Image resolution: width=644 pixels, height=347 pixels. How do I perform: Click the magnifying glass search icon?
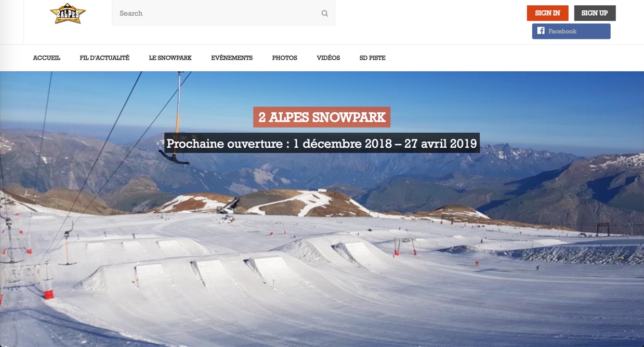325,14
